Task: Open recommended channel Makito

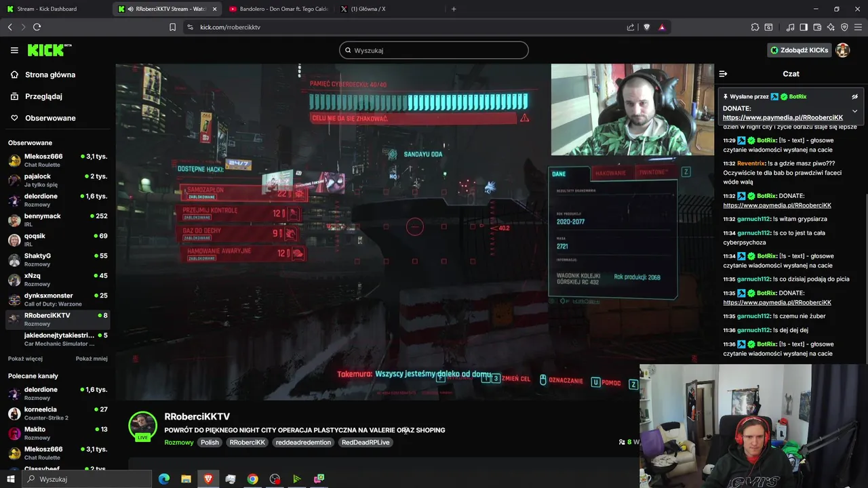Action: click(x=58, y=433)
